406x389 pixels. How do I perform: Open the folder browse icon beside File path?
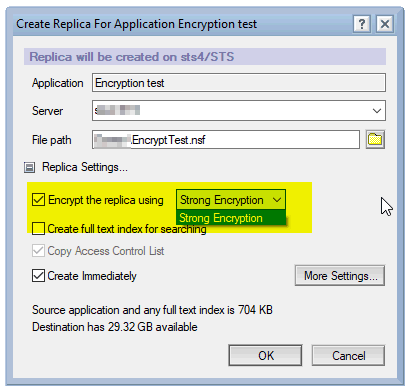pos(375,139)
